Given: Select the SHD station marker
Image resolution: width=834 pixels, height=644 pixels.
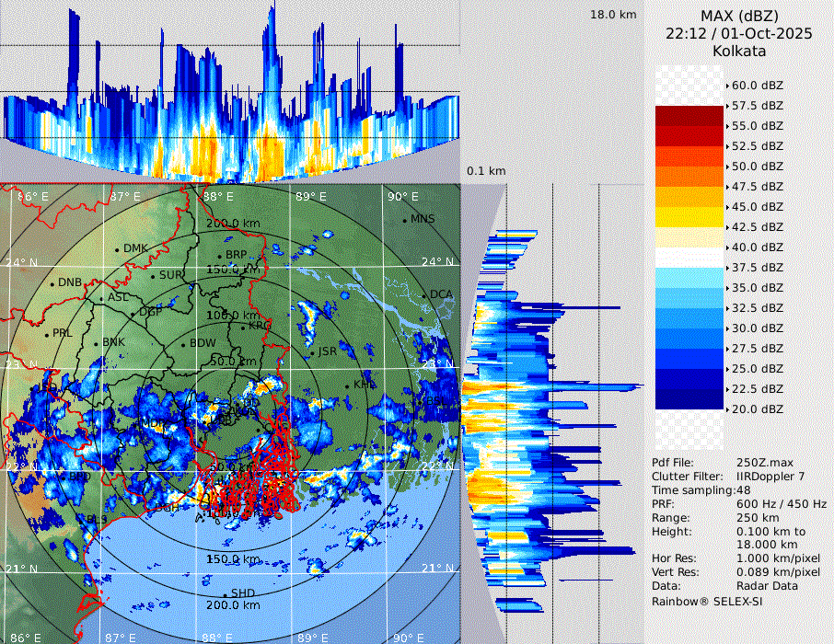Looking at the screenshot, I should [x=226, y=593].
